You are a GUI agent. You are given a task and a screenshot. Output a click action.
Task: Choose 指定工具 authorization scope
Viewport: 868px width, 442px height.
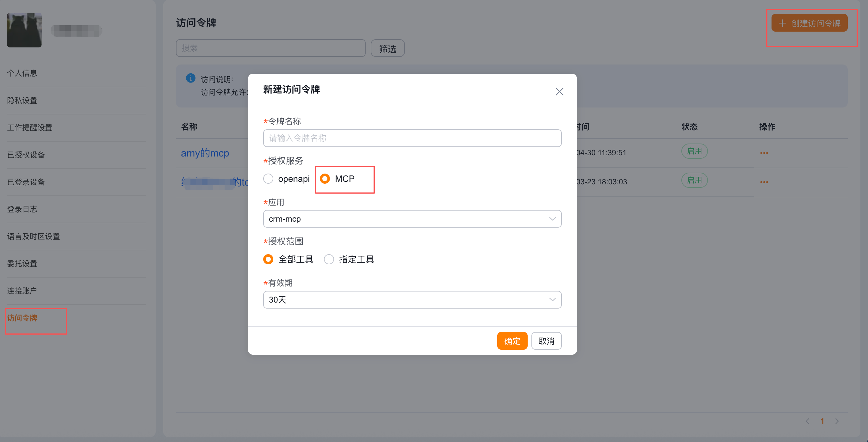pos(349,259)
